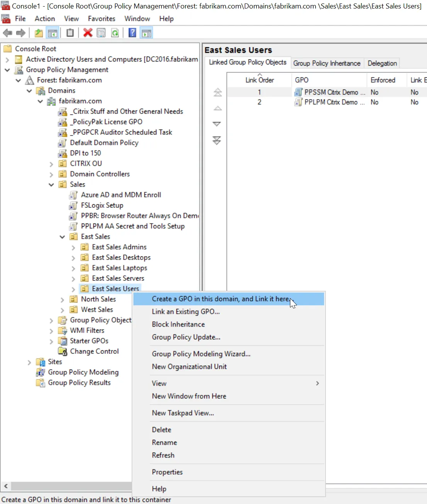The width and height of the screenshot is (427, 504).
Task: Toggle Show/Hide Action Pane toolbar button
Action: [x=146, y=33]
